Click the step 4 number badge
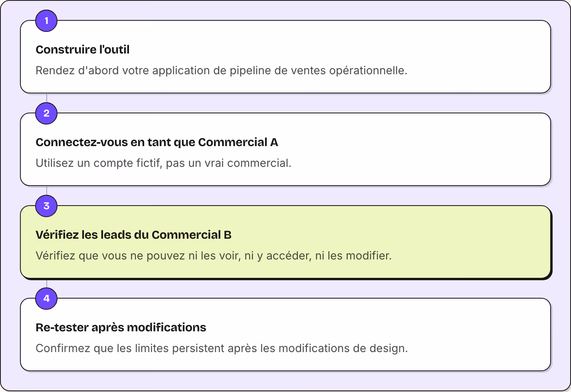The image size is (571, 392). (46, 299)
